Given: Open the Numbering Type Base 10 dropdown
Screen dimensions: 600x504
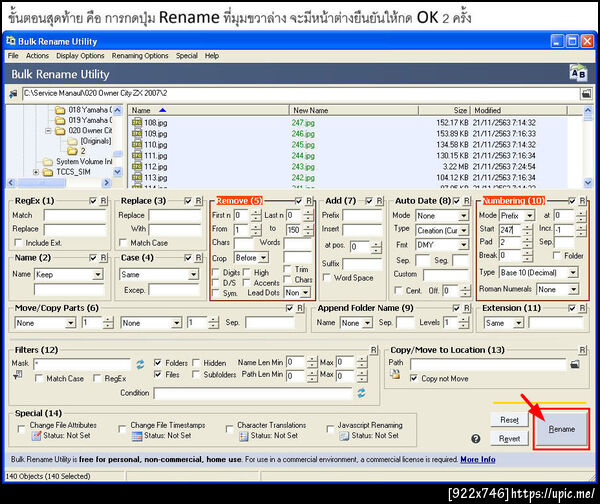Looking at the screenshot, I should click(x=573, y=273).
